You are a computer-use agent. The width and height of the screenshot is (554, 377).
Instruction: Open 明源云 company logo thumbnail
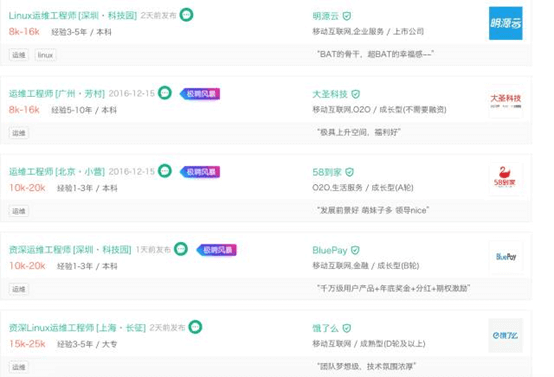click(506, 23)
